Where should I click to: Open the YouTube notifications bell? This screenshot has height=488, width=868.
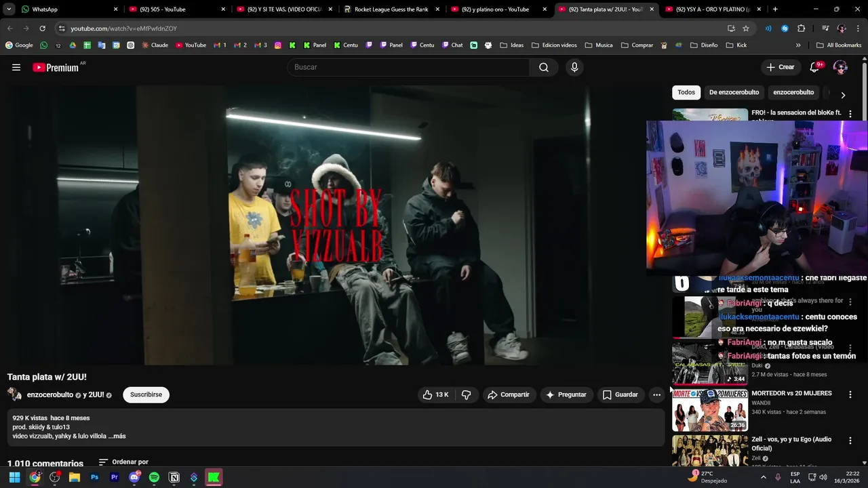[x=815, y=67]
